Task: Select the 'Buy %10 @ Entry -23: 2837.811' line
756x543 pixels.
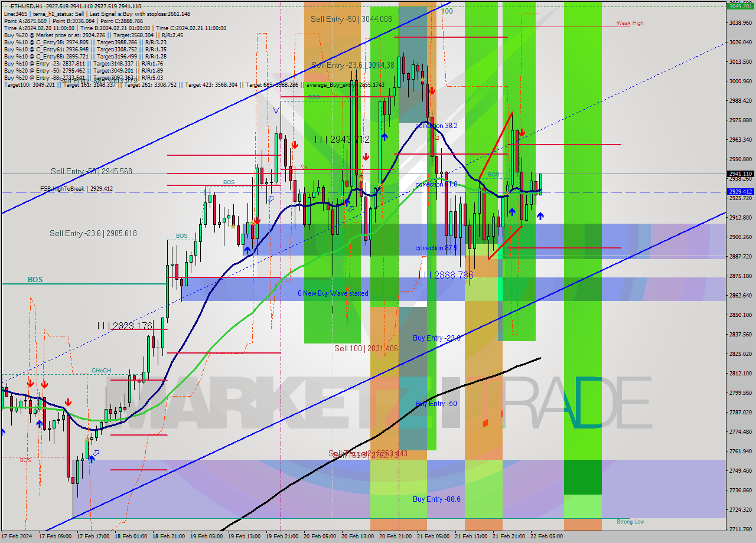Action: coord(83,64)
